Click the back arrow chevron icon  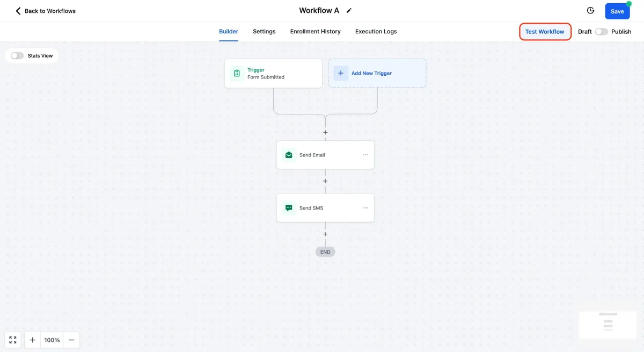pos(18,11)
